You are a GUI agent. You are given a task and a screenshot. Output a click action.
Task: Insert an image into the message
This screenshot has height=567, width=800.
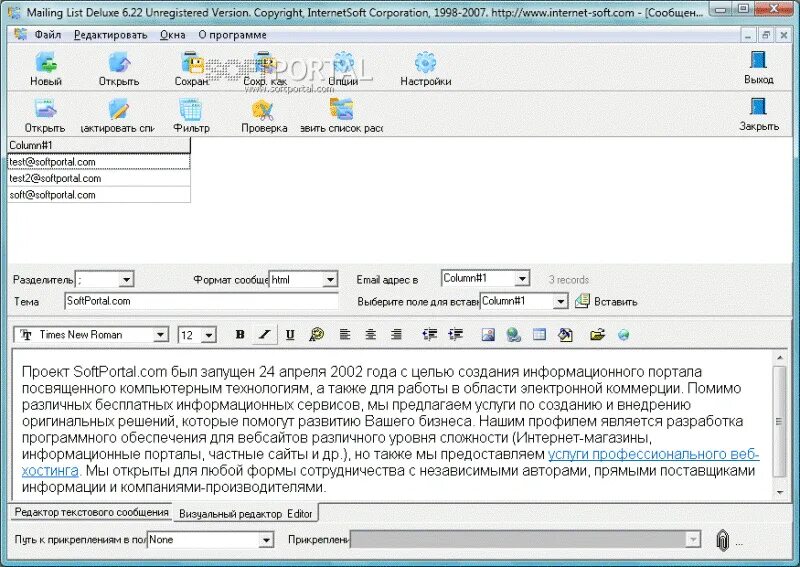[488, 335]
